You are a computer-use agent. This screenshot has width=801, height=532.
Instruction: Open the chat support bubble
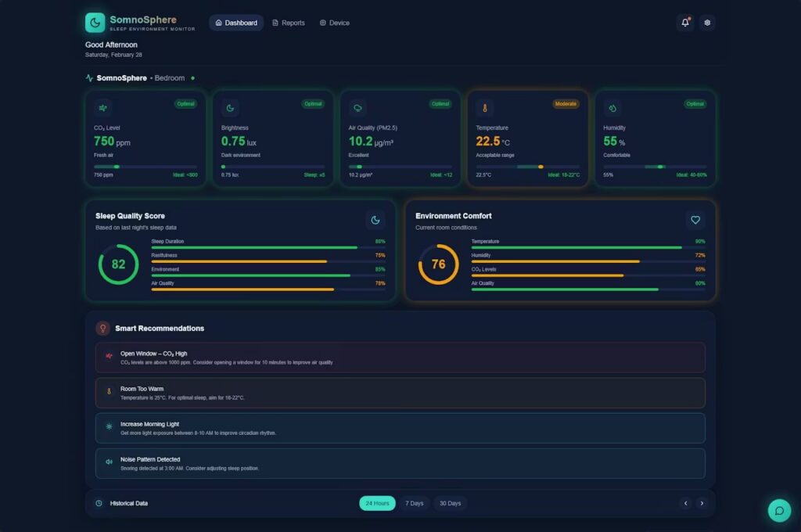[x=779, y=510]
